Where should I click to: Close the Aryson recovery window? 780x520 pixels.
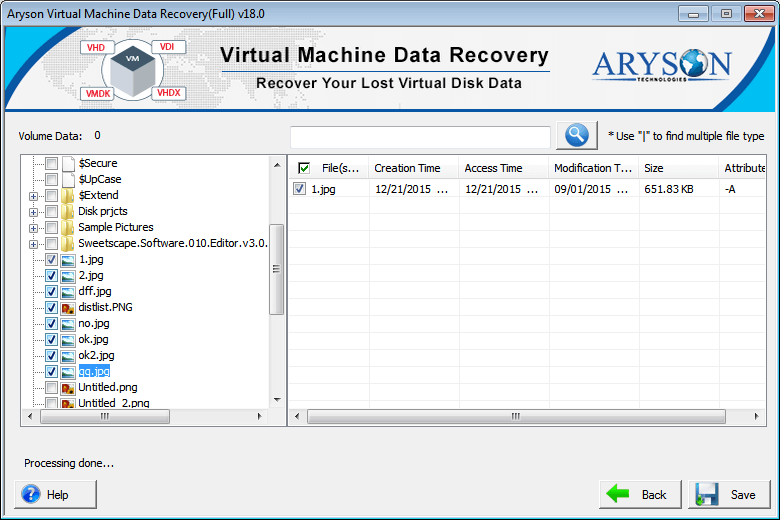coord(759,14)
